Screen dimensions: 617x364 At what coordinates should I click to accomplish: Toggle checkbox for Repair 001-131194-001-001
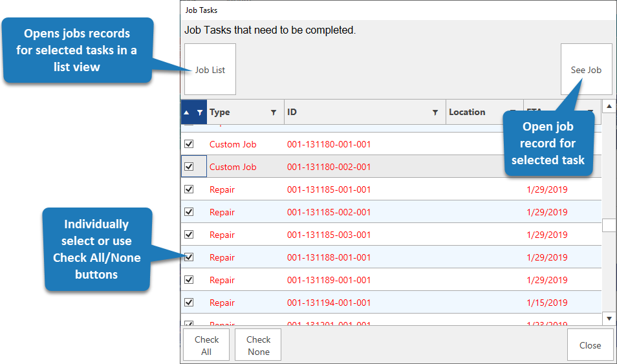point(189,303)
